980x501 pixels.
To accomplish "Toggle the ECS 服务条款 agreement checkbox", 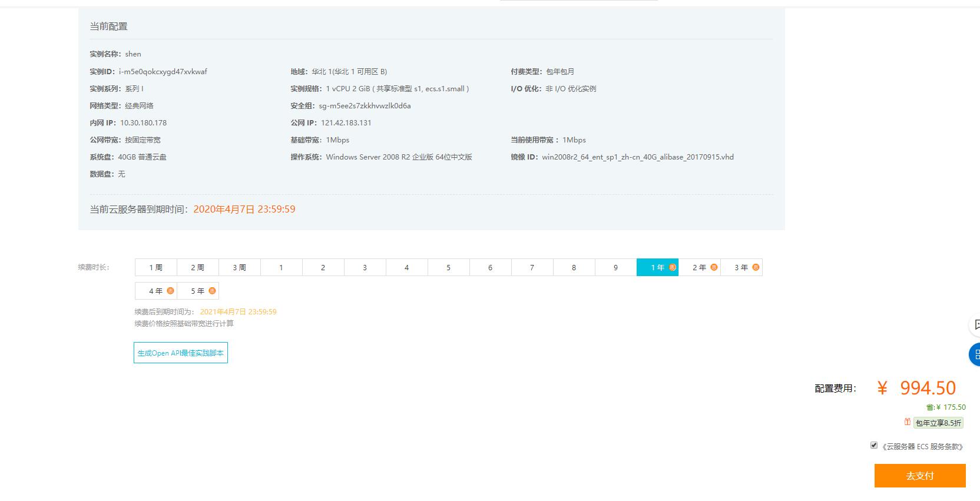I will pos(874,445).
